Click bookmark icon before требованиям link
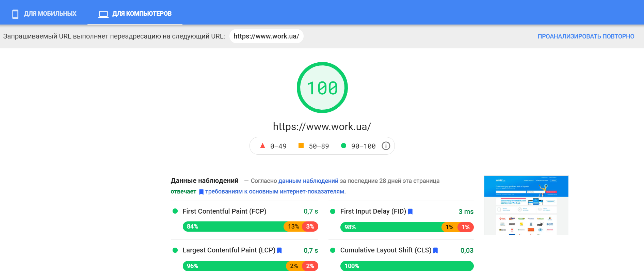 pos(201,192)
